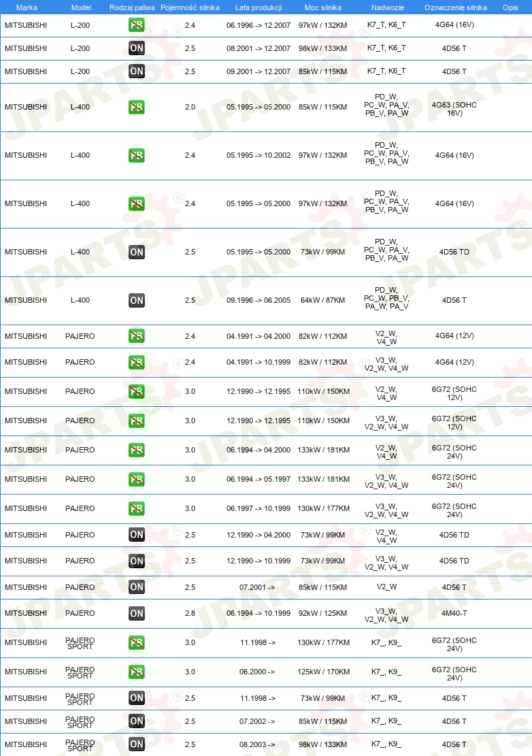Image resolution: width=532 pixels, height=756 pixels.
Task: Click the diesel ON icon for Pajero Sport 08.2003
Action: point(136,744)
